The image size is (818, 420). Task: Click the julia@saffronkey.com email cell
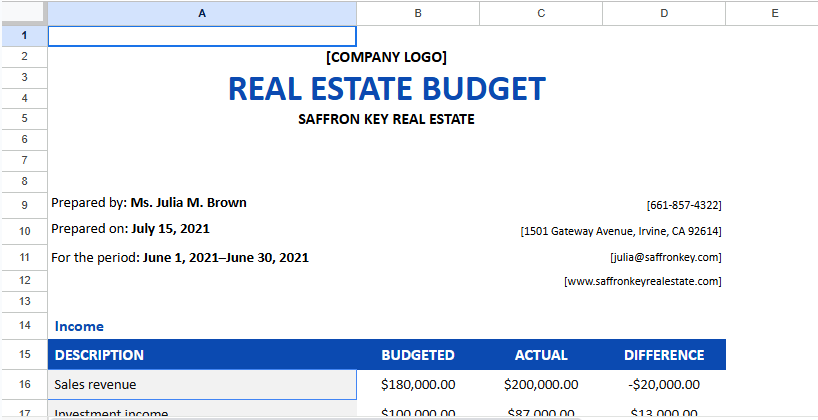(x=666, y=257)
